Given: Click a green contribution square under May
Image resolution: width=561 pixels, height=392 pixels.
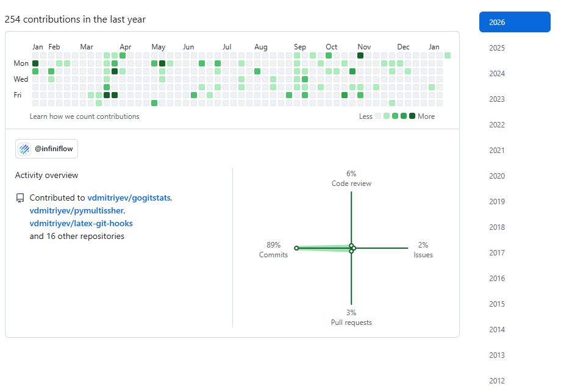Looking at the screenshot, I should tap(154, 63).
